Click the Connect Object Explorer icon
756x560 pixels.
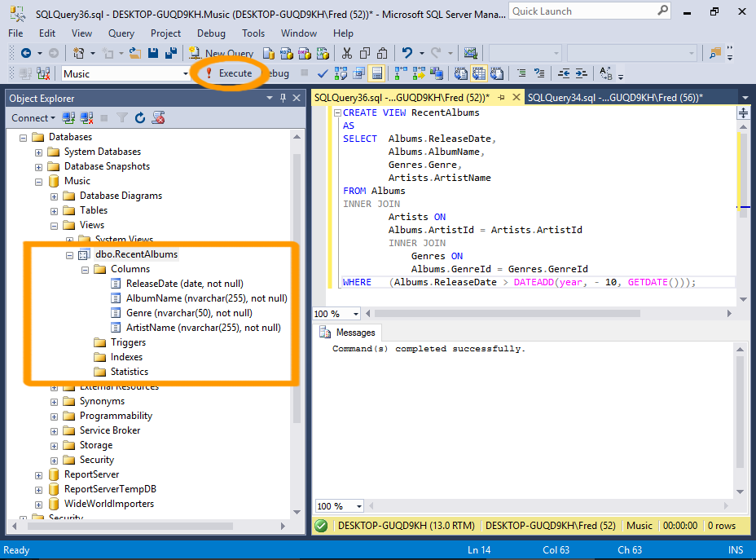point(68,118)
